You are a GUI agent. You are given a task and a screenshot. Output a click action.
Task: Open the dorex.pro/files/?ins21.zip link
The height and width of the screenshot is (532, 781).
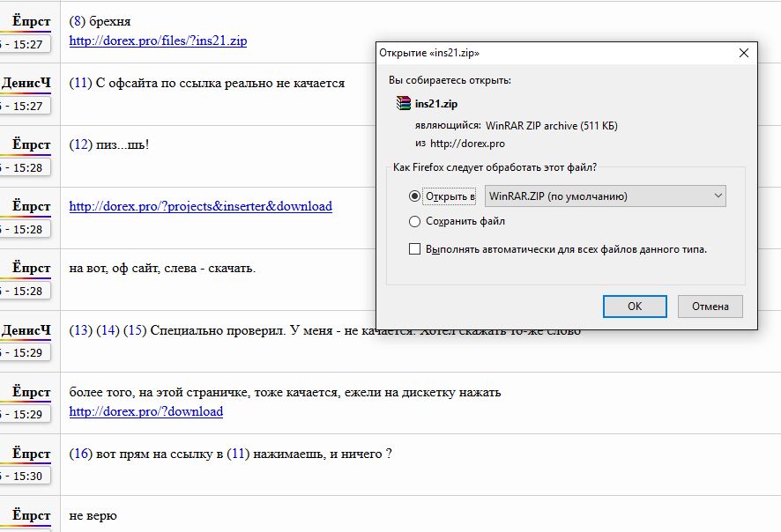(x=158, y=41)
